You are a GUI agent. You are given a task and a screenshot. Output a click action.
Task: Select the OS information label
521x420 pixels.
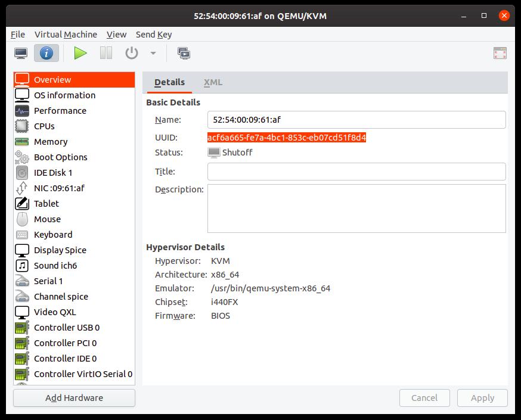(64, 95)
